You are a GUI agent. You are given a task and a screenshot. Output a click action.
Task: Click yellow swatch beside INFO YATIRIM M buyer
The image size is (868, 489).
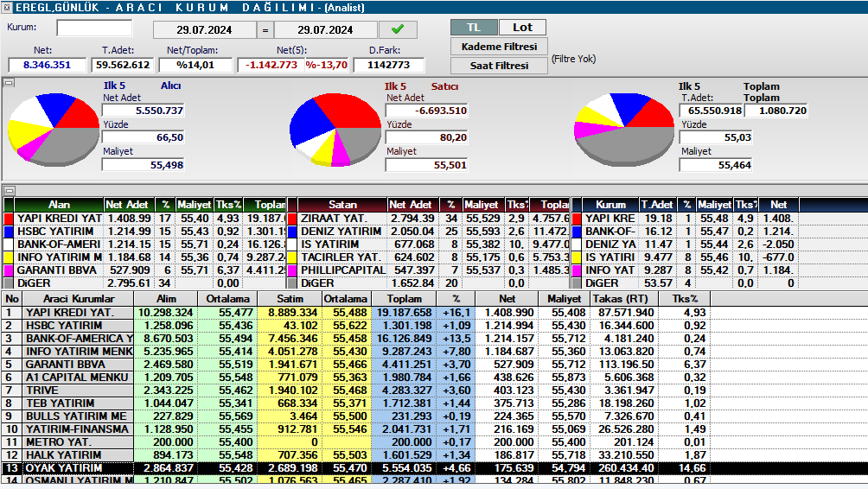[9, 257]
